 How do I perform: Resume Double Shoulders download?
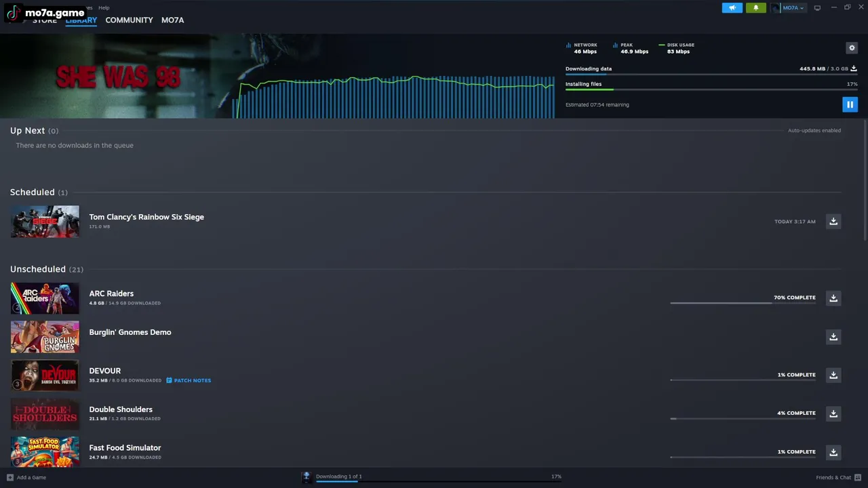[x=833, y=413]
